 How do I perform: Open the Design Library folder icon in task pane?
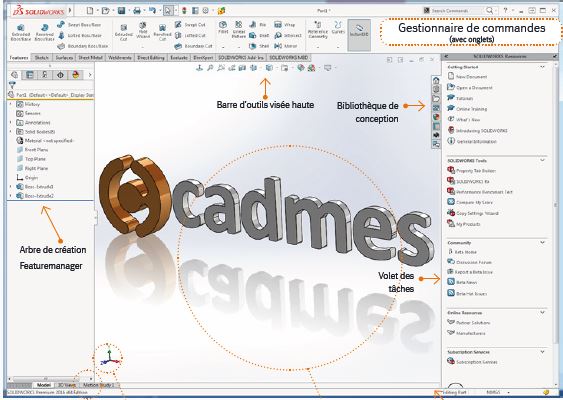point(436,98)
